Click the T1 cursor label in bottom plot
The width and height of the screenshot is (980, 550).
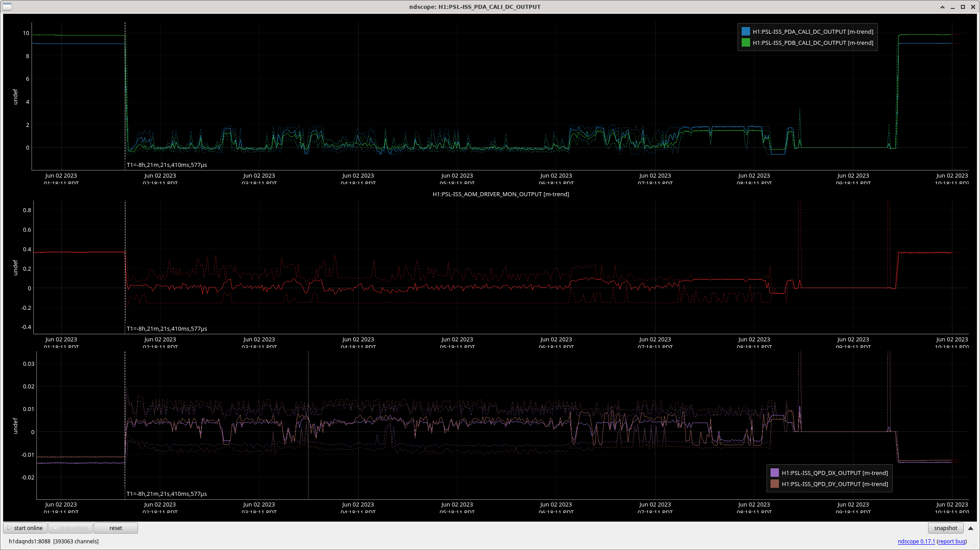(x=167, y=494)
